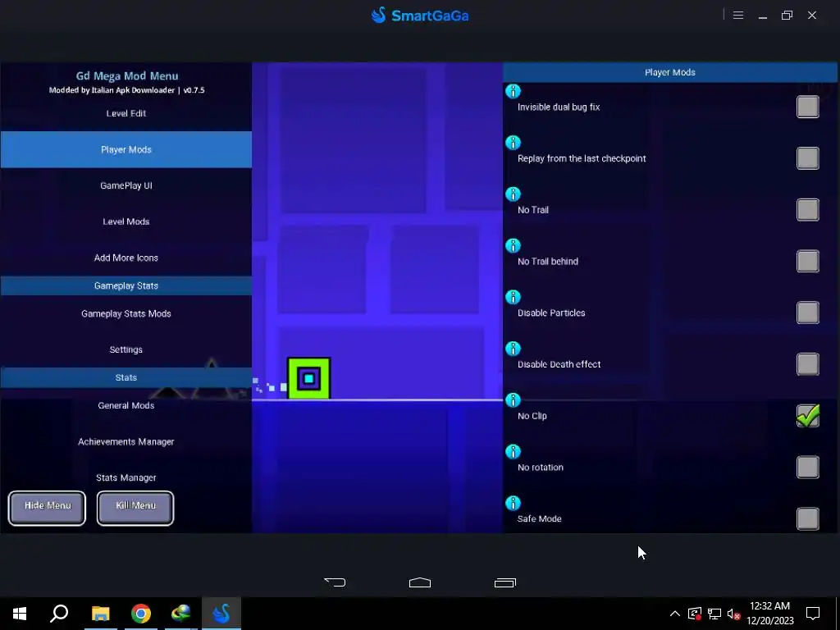
Task: Tap the Android back navigation icon
Action: [x=335, y=582]
